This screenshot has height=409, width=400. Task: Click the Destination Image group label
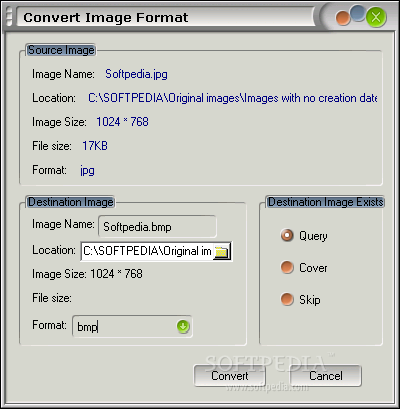pyautogui.click(x=71, y=202)
